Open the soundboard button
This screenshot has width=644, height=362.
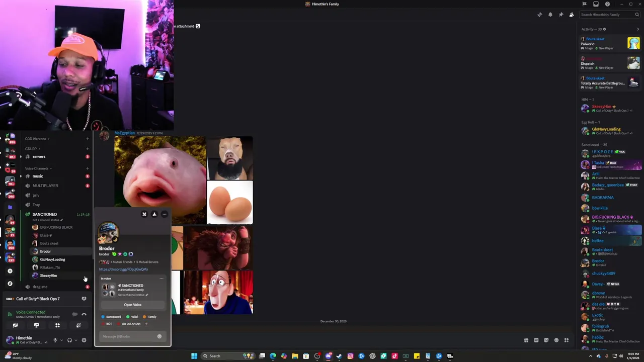(78, 325)
